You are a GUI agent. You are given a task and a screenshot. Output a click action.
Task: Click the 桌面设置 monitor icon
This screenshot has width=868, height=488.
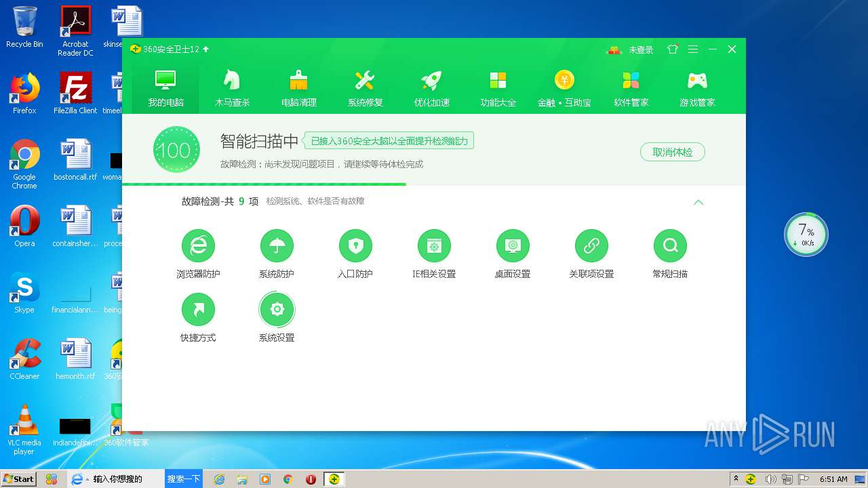coord(513,245)
